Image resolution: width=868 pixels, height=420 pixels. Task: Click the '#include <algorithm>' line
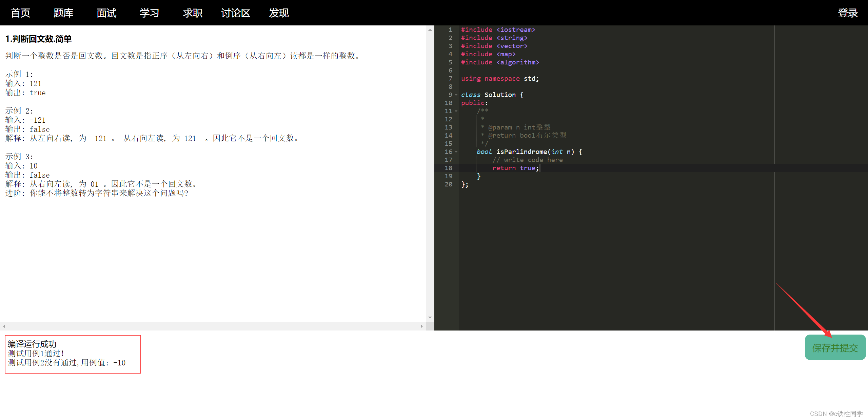coord(500,62)
